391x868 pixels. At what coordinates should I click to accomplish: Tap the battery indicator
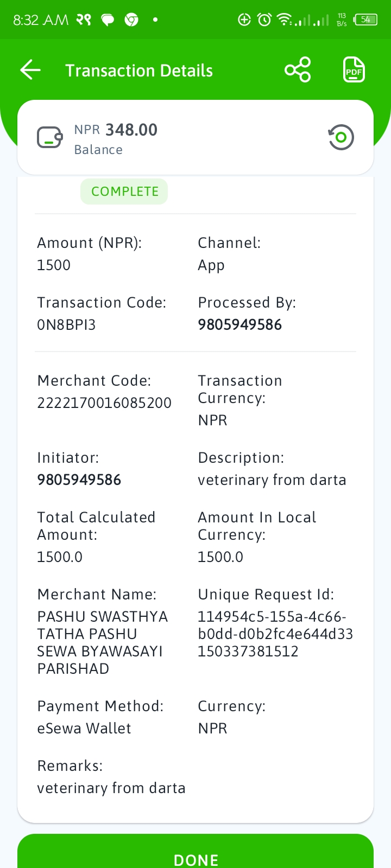pos(366,20)
